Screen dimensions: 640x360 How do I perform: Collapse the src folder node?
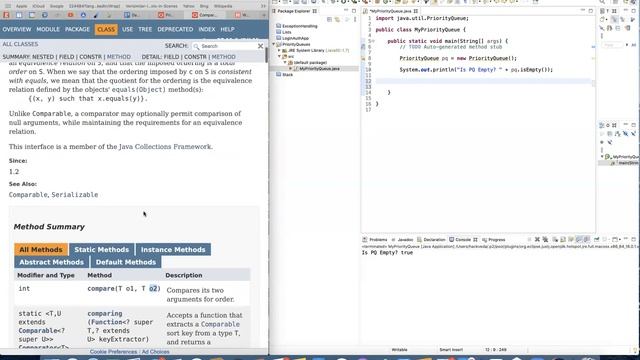(280, 56)
